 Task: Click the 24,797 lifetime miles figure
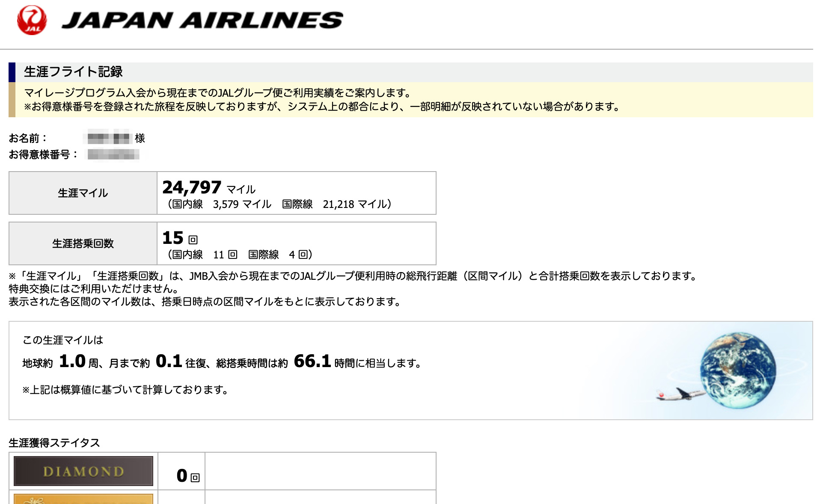192,187
